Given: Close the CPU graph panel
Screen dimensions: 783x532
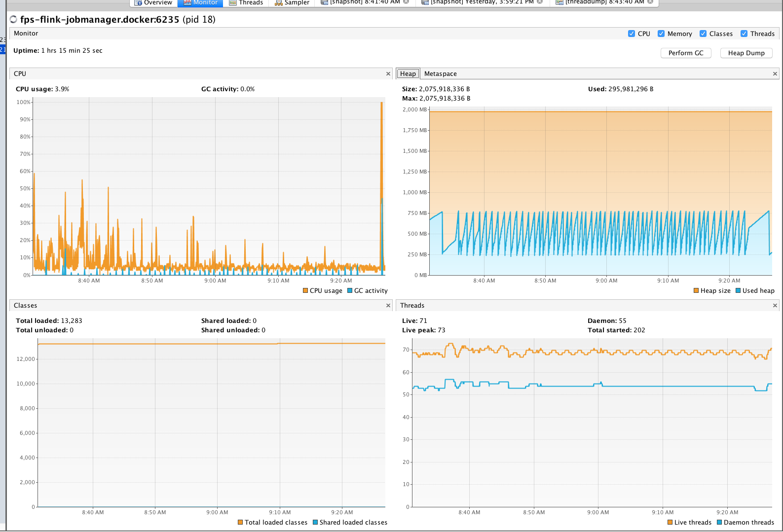Looking at the screenshot, I should [x=388, y=74].
